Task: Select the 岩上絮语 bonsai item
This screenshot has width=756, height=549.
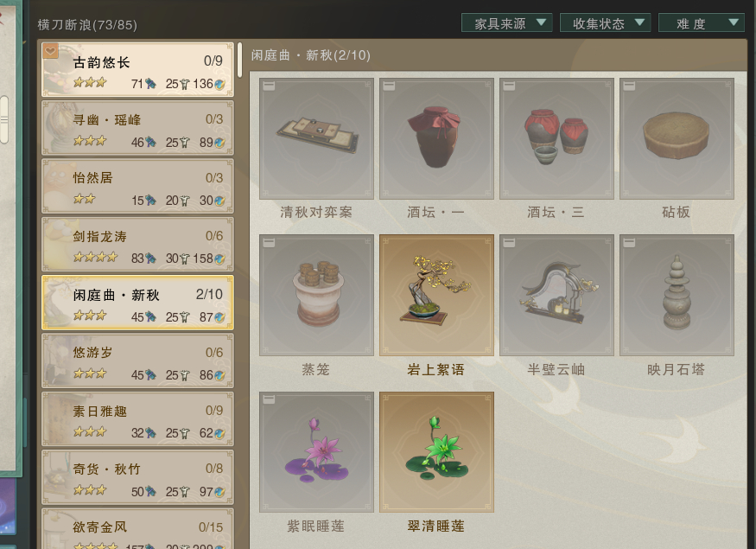Action: pos(436,295)
